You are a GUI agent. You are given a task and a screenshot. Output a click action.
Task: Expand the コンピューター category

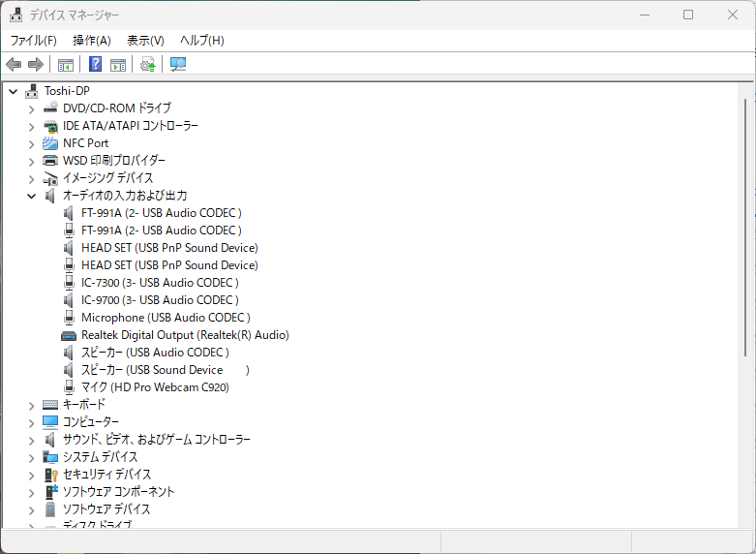click(x=32, y=423)
